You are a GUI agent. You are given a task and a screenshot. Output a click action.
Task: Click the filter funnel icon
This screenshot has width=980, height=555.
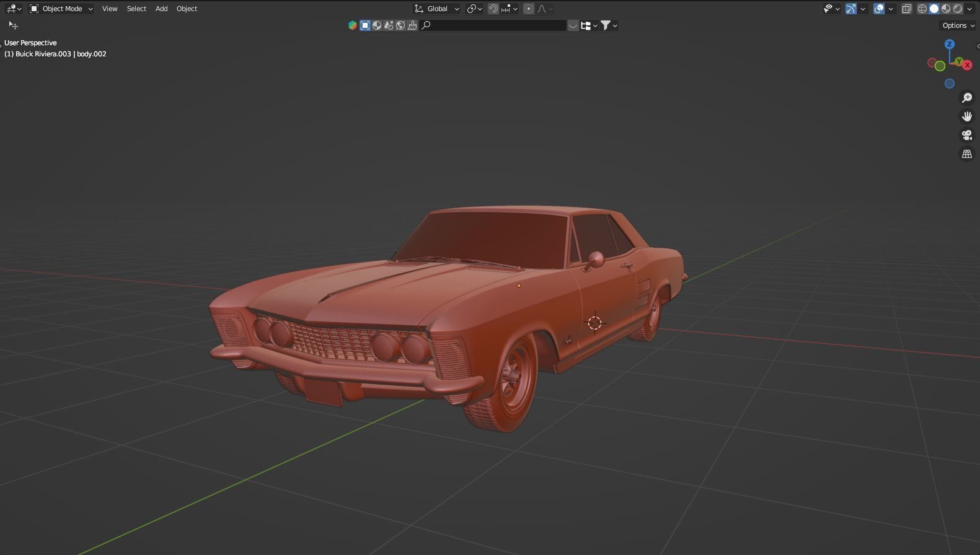(x=606, y=25)
